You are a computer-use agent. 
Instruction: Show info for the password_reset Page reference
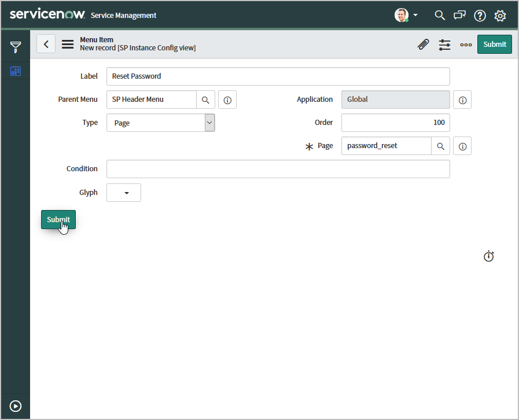point(462,146)
